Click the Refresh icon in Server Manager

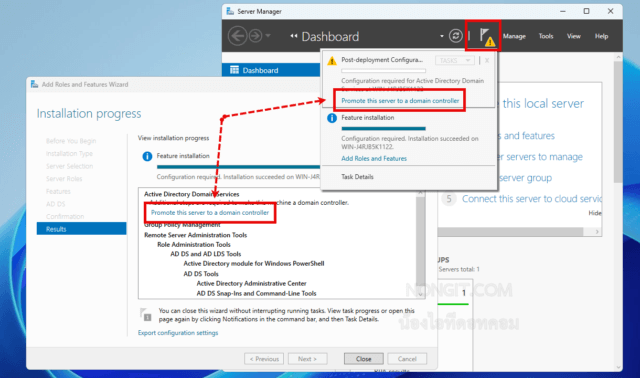coord(456,36)
